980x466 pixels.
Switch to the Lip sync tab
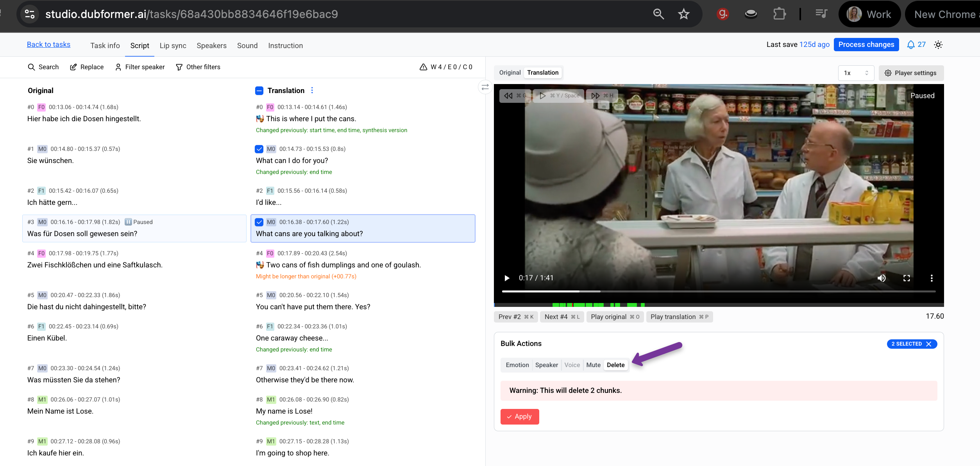pyautogui.click(x=173, y=46)
